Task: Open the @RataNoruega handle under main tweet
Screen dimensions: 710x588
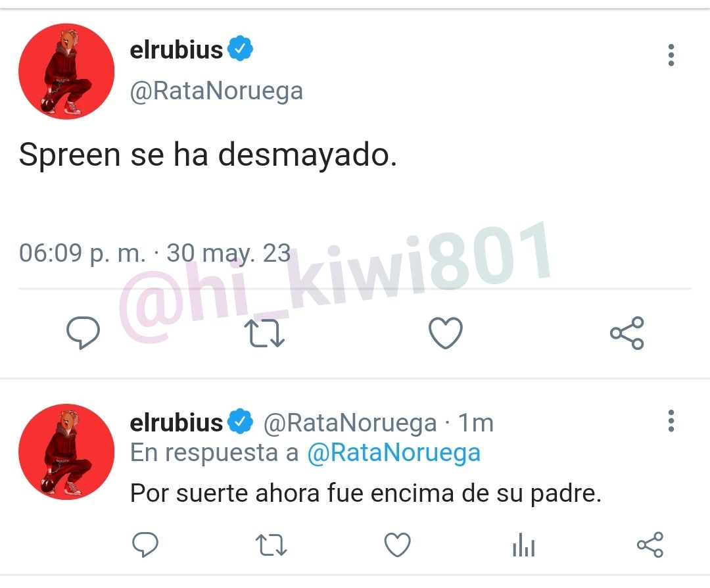Action: [x=216, y=91]
